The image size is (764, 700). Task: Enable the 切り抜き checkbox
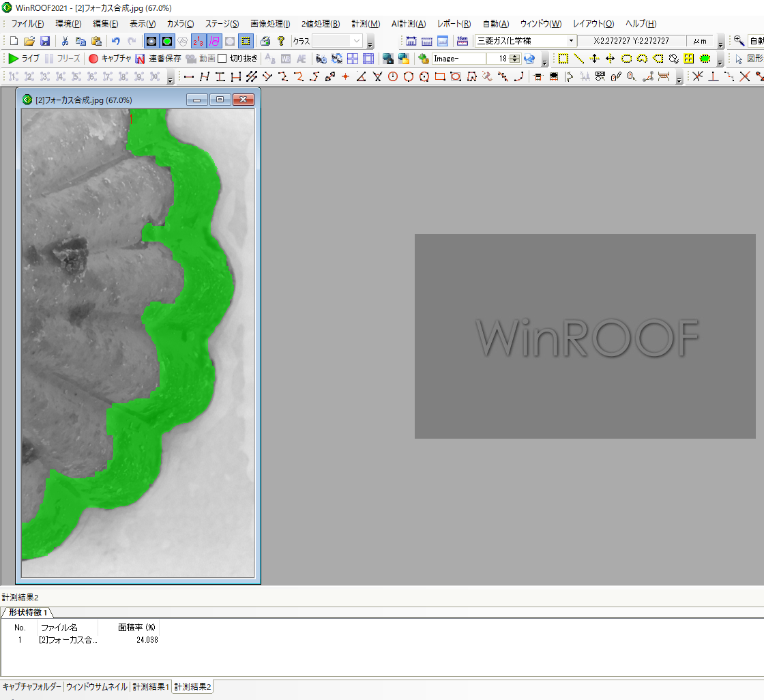(x=222, y=59)
